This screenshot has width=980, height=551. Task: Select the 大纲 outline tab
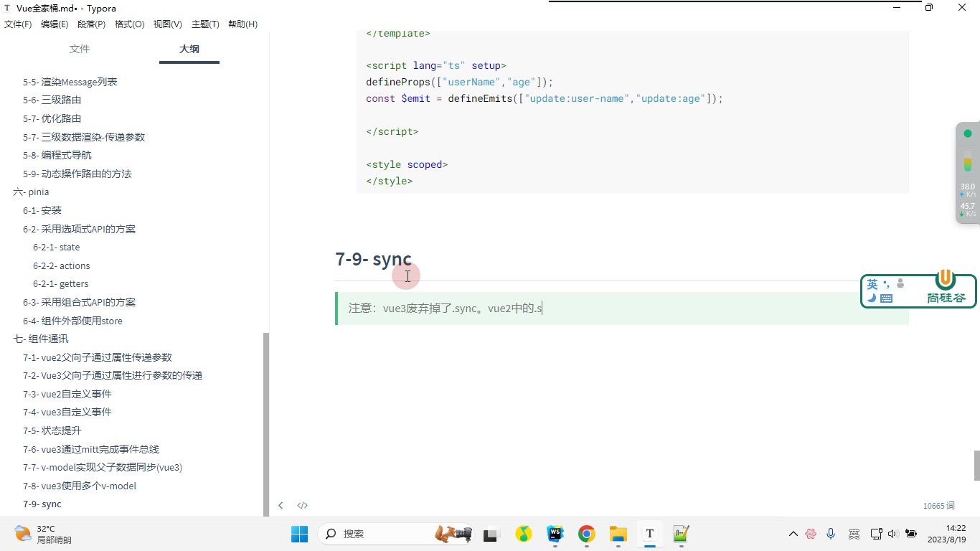(x=189, y=49)
